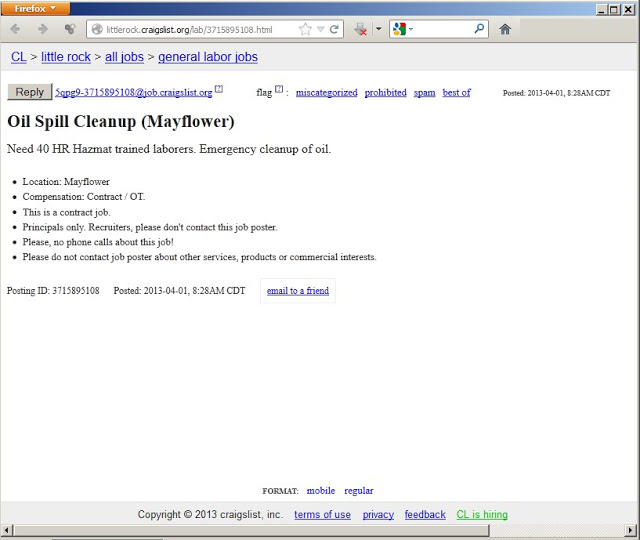Click the help icon after the email address
640x540 pixels.
click(219, 89)
